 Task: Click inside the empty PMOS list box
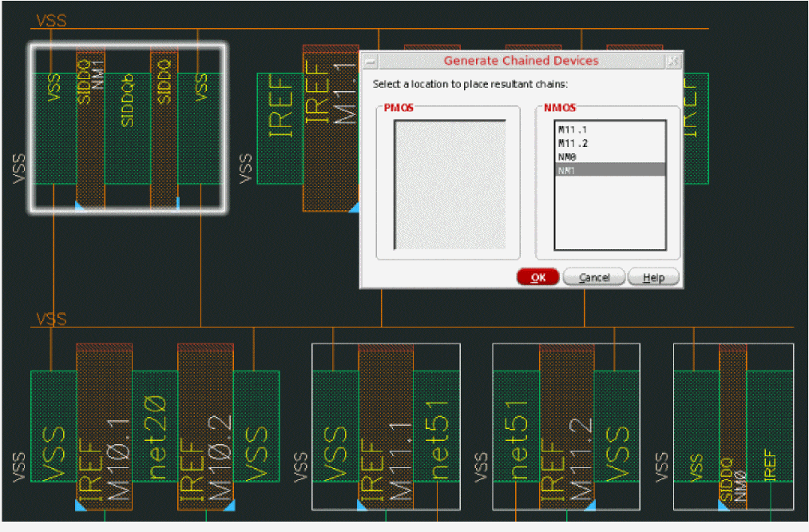click(x=450, y=185)
